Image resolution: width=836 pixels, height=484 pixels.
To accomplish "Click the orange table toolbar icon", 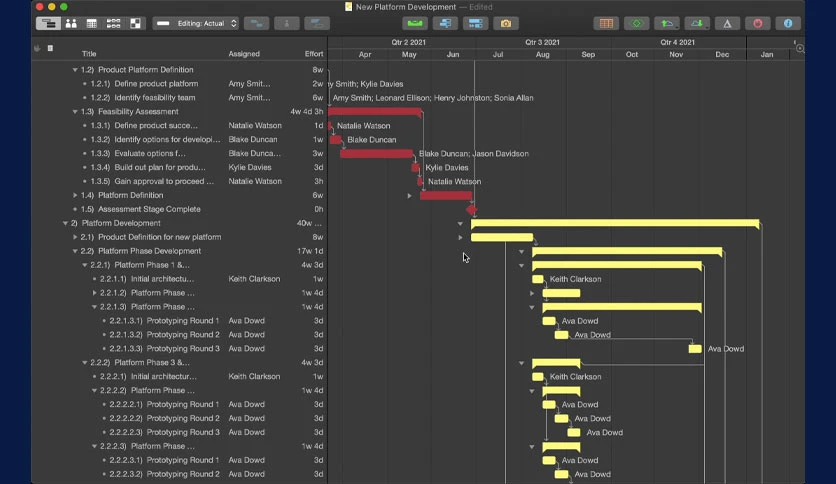I will [x=606, y=23].
